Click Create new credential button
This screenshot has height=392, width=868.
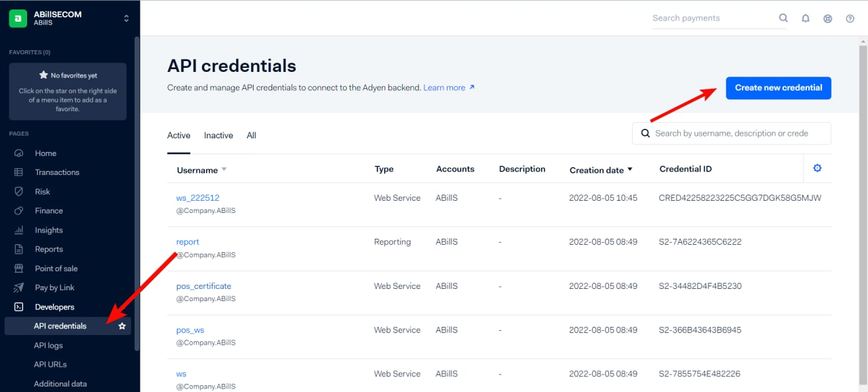click(x=778, y=87)
